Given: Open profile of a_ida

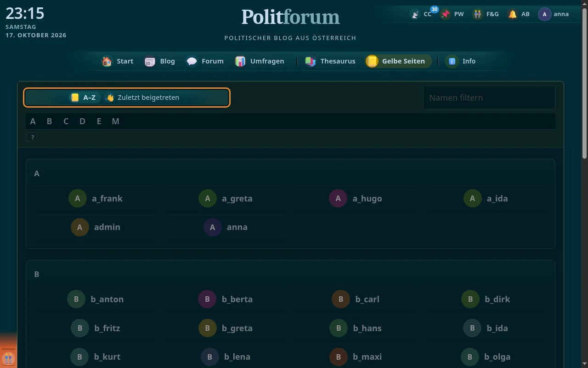Looking at the screenshot, I should click(486, 199).
